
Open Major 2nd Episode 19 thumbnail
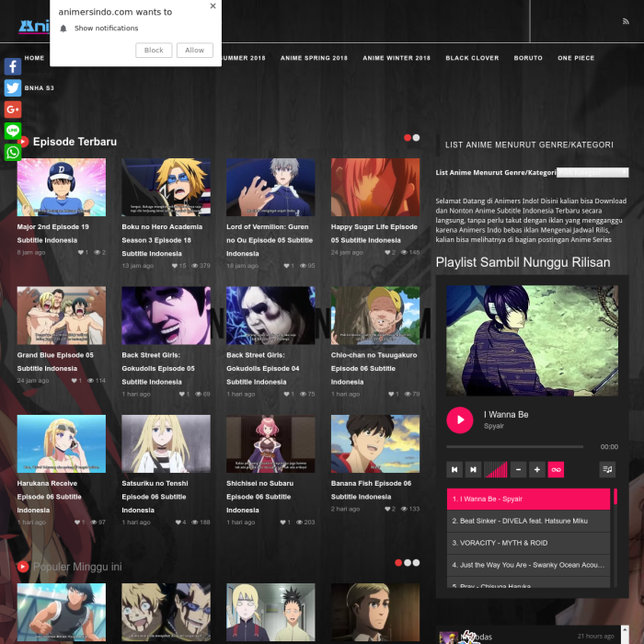click(x=62, y=188)
